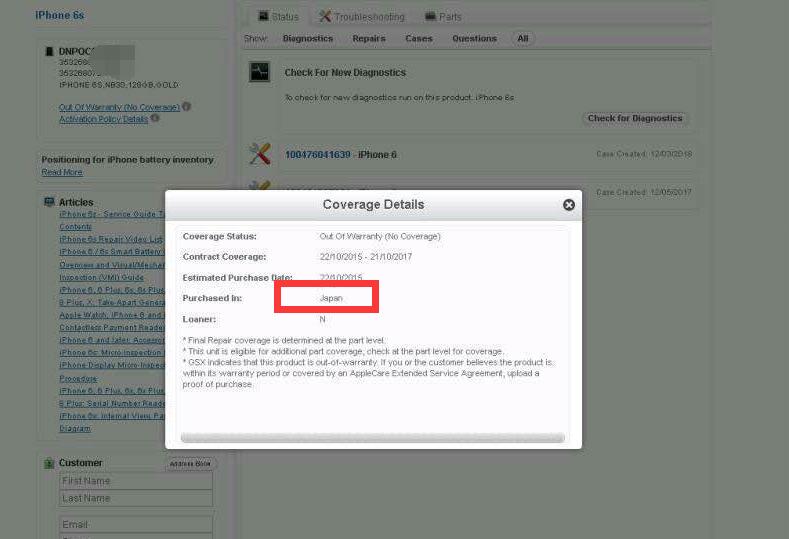Click the horizontal scrollbar in Coverage Details
The width and height of the screenshot is (789, 539).
click(372, 438)
